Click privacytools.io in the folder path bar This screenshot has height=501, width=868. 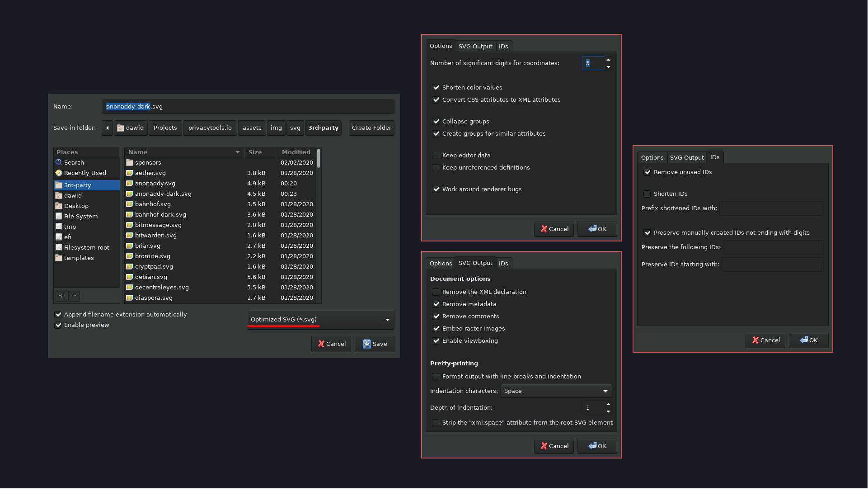tap(210, 128)
